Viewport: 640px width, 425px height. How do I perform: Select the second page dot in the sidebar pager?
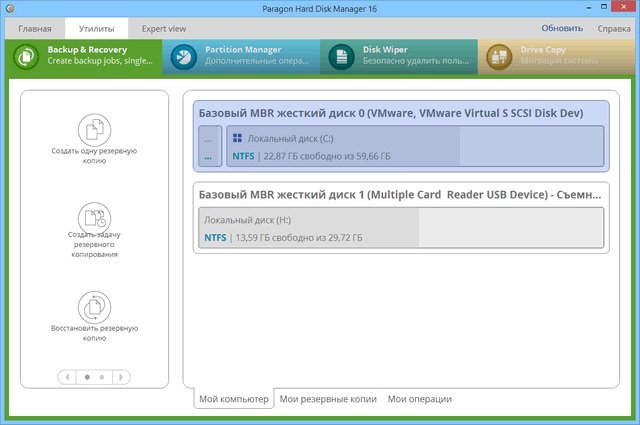[102, 377]
